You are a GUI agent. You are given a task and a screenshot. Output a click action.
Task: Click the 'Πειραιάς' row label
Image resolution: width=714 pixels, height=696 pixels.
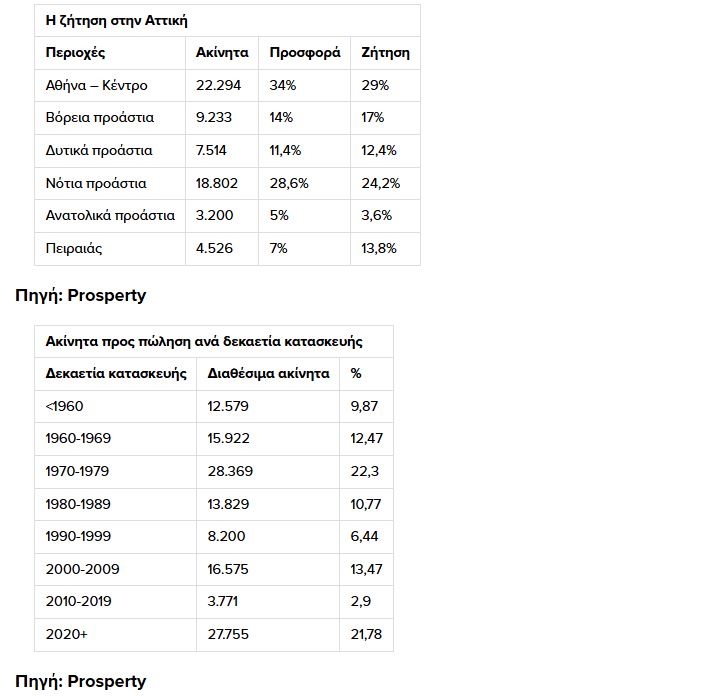click(x=74, y=248)
